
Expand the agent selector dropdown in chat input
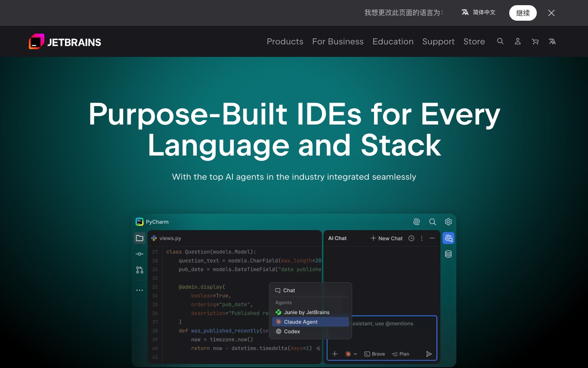351,354
